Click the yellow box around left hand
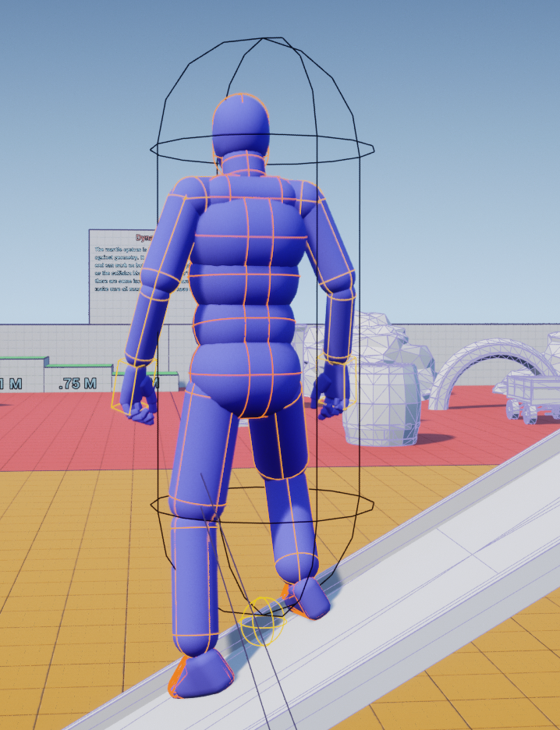Screen dimensions: 560x730 pos(133,386)
